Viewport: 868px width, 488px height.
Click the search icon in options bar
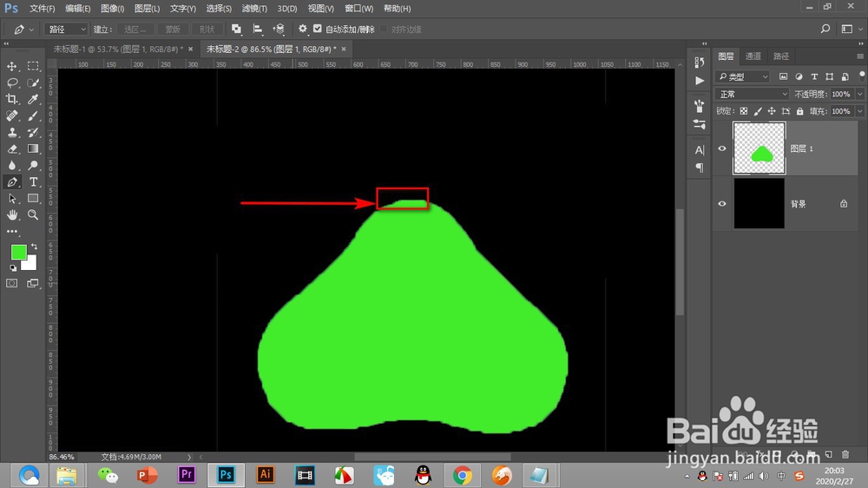pos(825,29)
